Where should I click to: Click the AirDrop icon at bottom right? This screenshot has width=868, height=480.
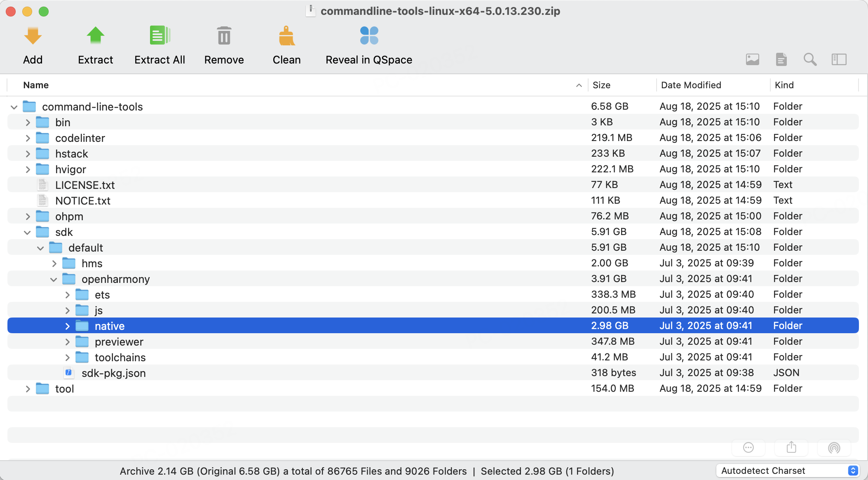click(x=834, y=447)
